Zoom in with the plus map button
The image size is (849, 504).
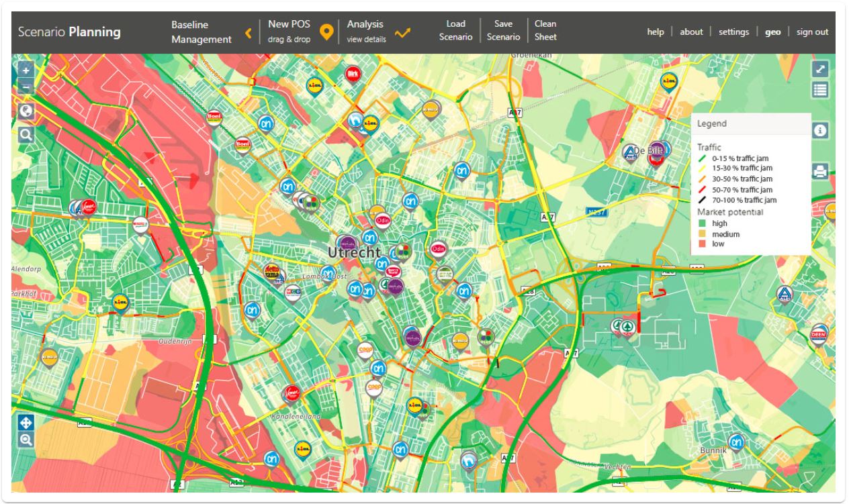[26, 69]
